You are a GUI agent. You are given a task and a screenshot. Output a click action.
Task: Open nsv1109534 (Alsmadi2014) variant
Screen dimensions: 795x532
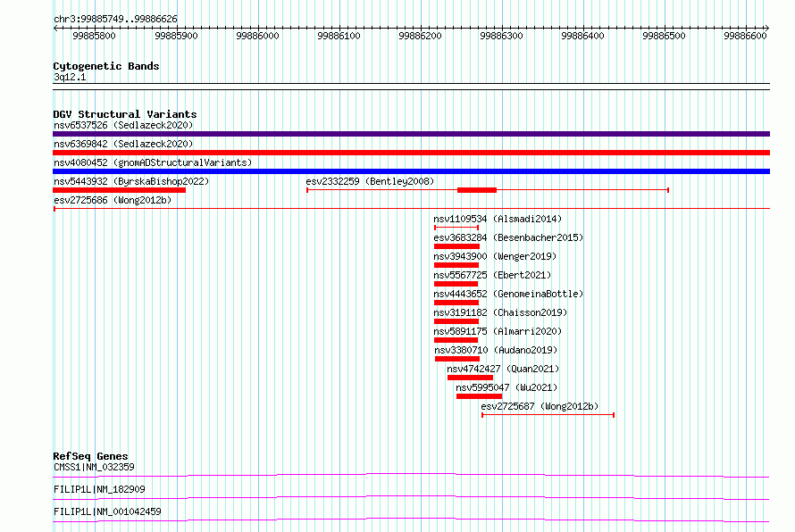tap(498, 219)
